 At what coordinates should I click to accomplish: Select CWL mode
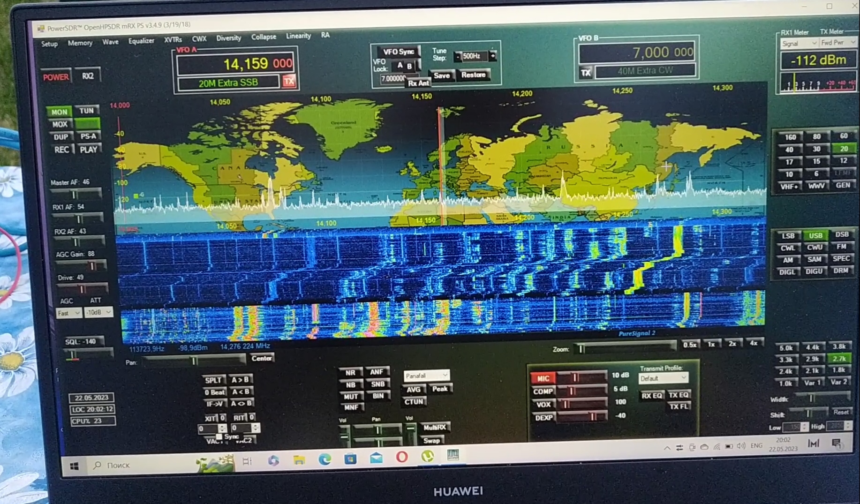pos(788,248)
